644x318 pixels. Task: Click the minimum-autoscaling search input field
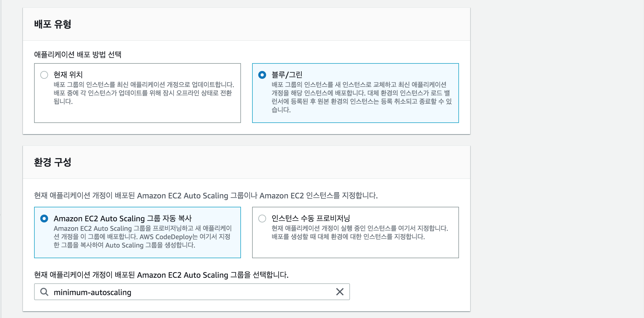[x=190, y=292]
